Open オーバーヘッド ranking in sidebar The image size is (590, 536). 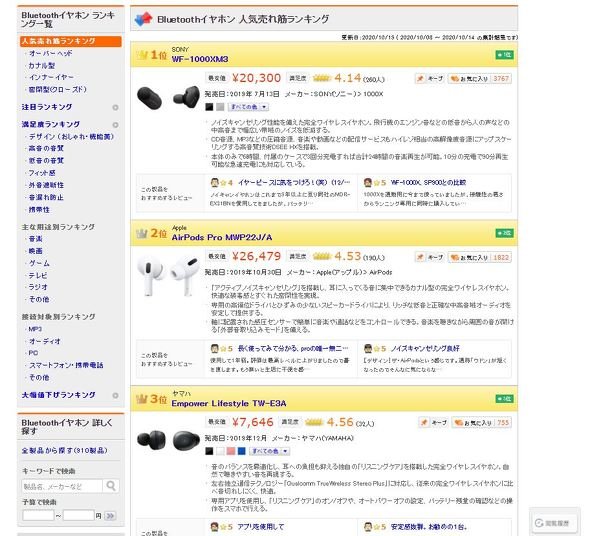(x=50, y=53)
